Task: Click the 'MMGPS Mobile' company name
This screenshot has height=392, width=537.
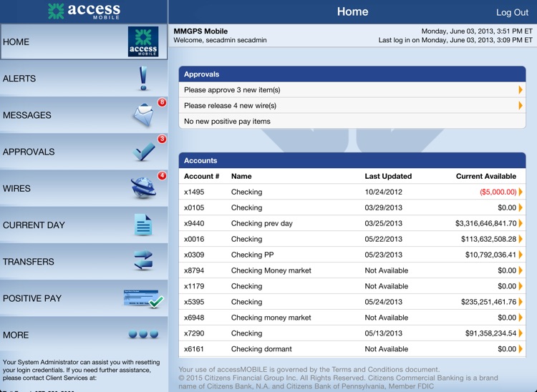Action: pos(200,31)
